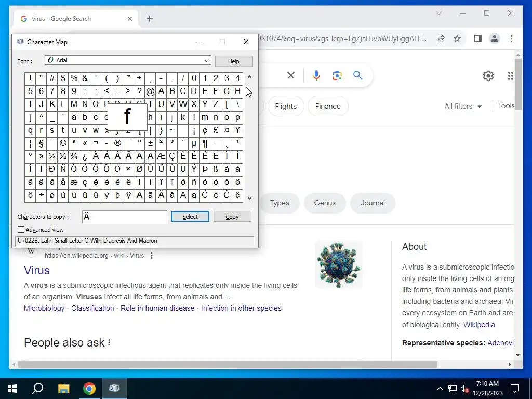Open a new Chrome tab
The width and height of the screenshot is (532, 399).
[150, 19]
